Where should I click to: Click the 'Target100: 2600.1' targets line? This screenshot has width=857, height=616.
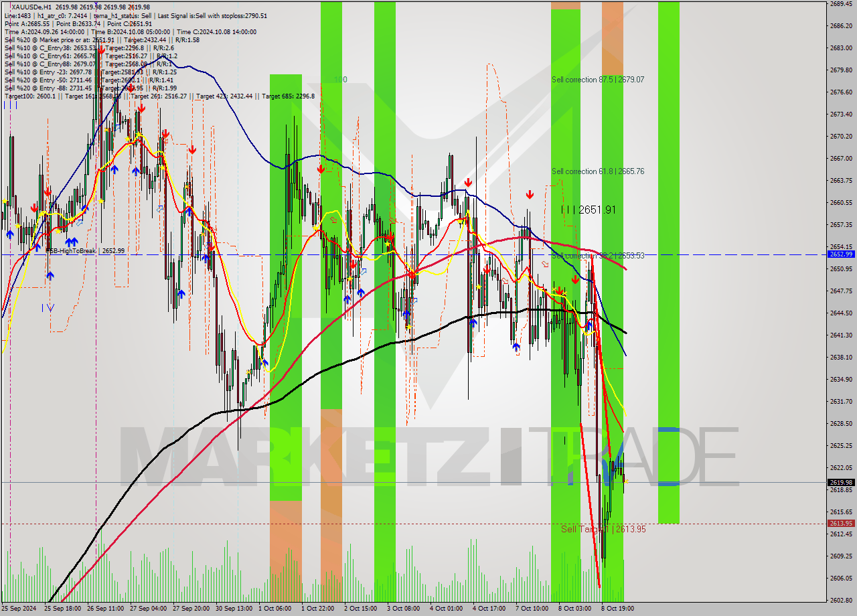[x=159, y=96]
